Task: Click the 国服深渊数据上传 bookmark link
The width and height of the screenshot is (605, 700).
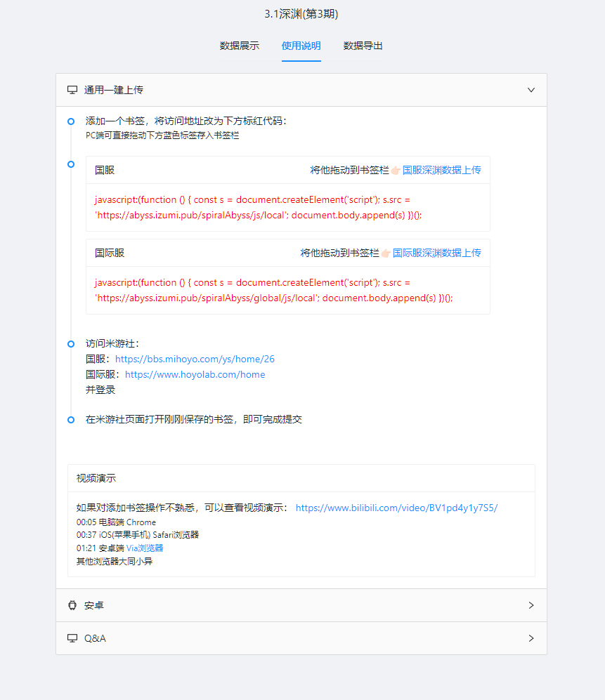Action: pos(441,170)
